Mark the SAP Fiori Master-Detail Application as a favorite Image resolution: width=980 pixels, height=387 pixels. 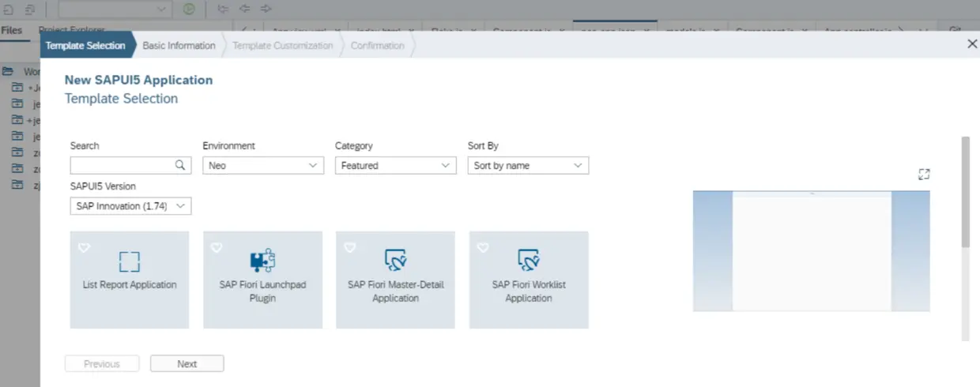[x=349, y=248]
